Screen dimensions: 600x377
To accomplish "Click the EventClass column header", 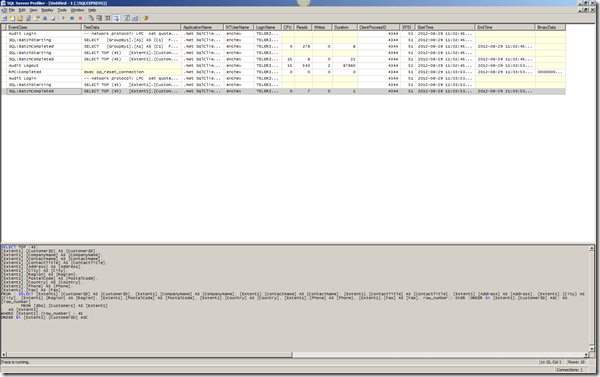I will (44, 27).
